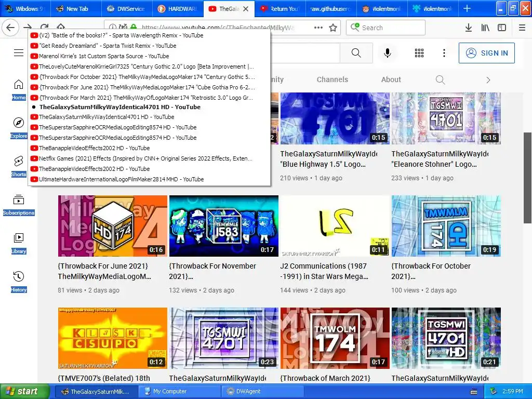Open the YouTube settings vertical dots
The height and width of the screenshot is (399, 532).
[444, 53]
